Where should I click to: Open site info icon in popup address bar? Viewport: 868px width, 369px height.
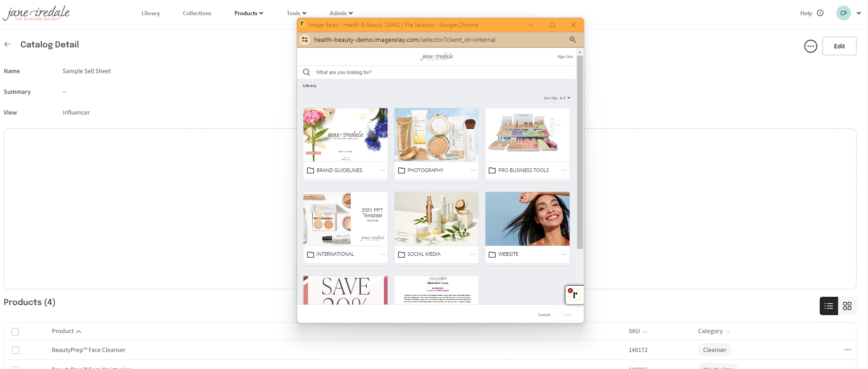tap(305, 40)
